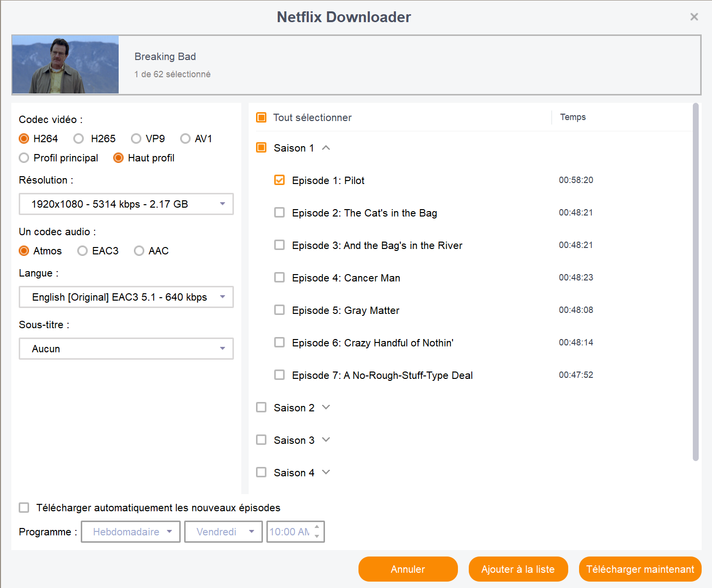Toggle the Tout sélectionner checkbox
The image size is (712, 588).
pos(261,118)
